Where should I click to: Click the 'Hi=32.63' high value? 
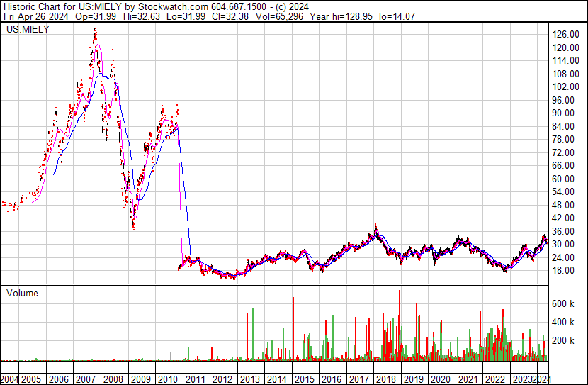[141, 16]
